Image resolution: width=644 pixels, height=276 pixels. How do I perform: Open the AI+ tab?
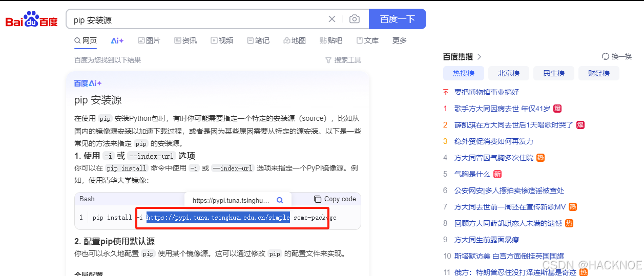coord(117,40)
